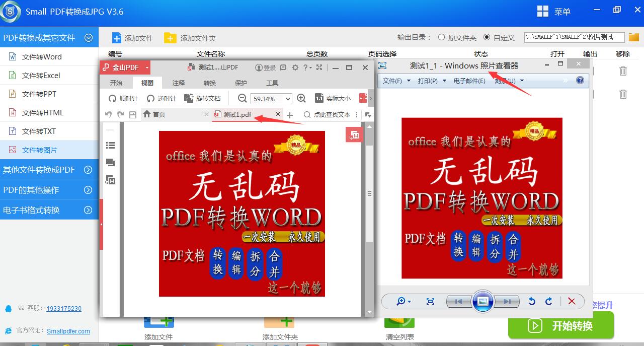Select the 自定义 output radio button
644x346 pixels.
[487, 37]
